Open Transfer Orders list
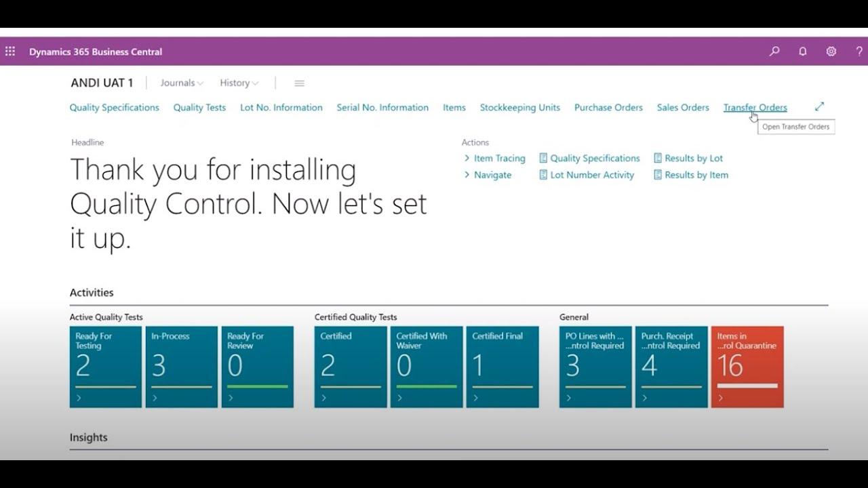 pos(755,107)
